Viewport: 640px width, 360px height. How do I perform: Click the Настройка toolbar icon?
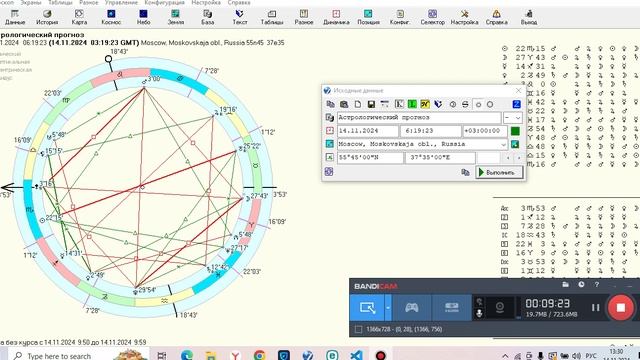click(x=464, y=18)
